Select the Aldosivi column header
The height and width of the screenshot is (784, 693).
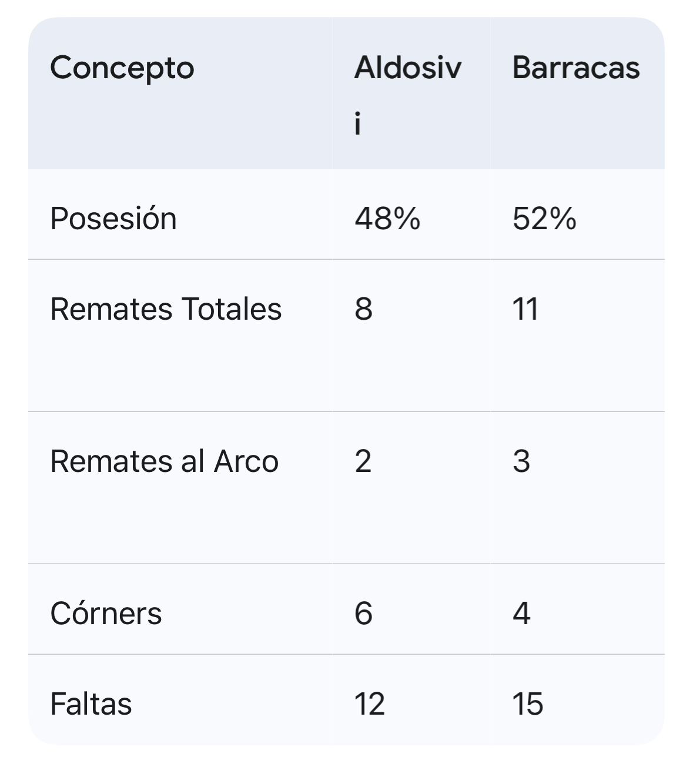tap(408, 68)
